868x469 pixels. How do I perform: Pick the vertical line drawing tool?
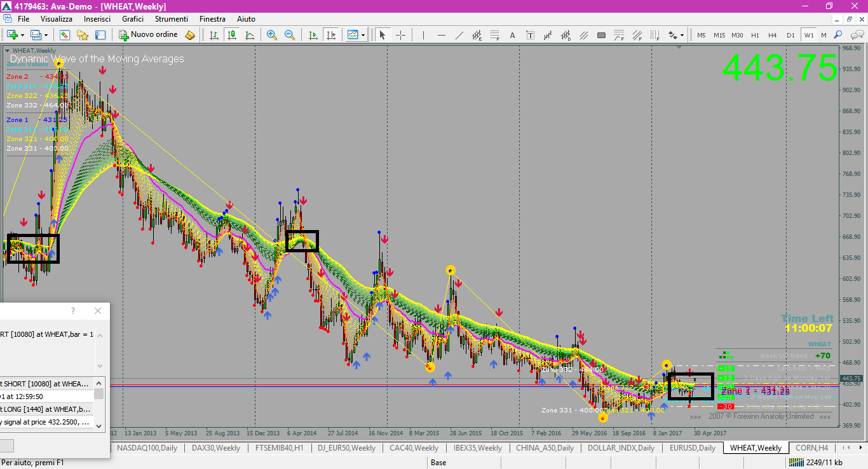tap(424, 35)
